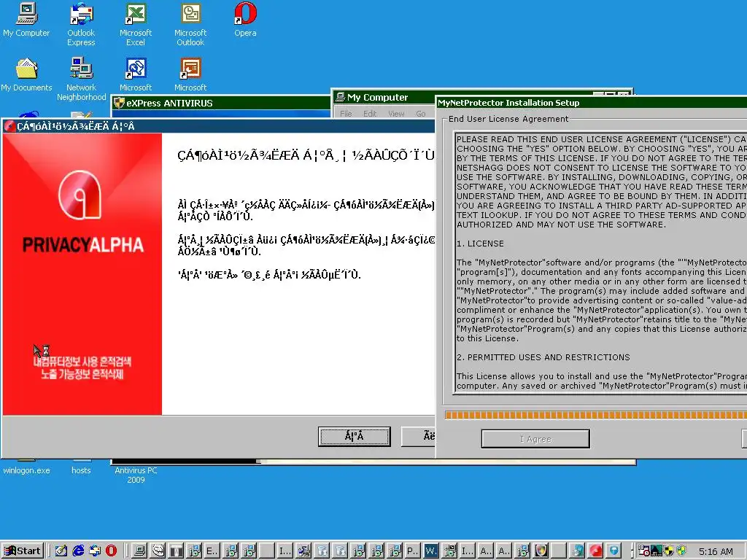Launch Opera from quick launch bar
The width and height of the screenshot is (747, 560).
point(111,551)
